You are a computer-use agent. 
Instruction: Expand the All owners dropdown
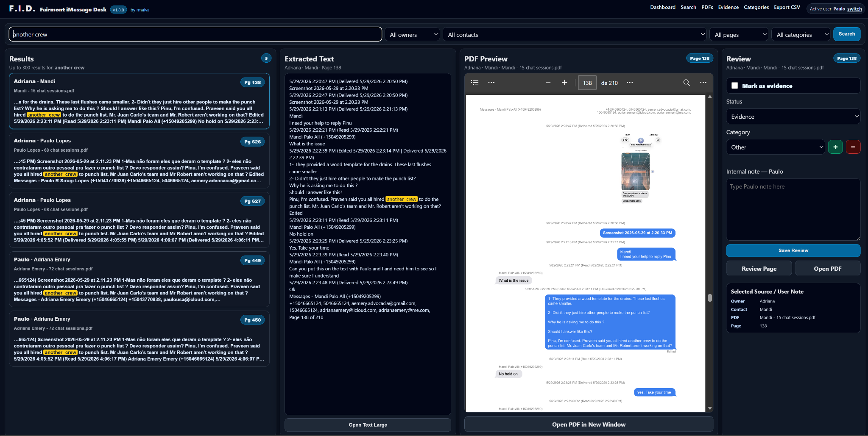413,35
